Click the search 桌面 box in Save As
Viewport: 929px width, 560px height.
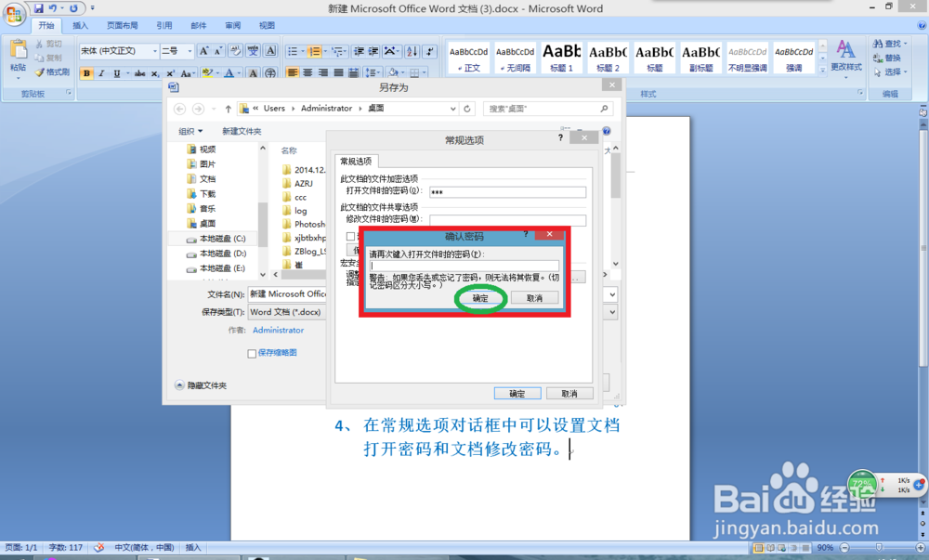click(x=547, y=109)
